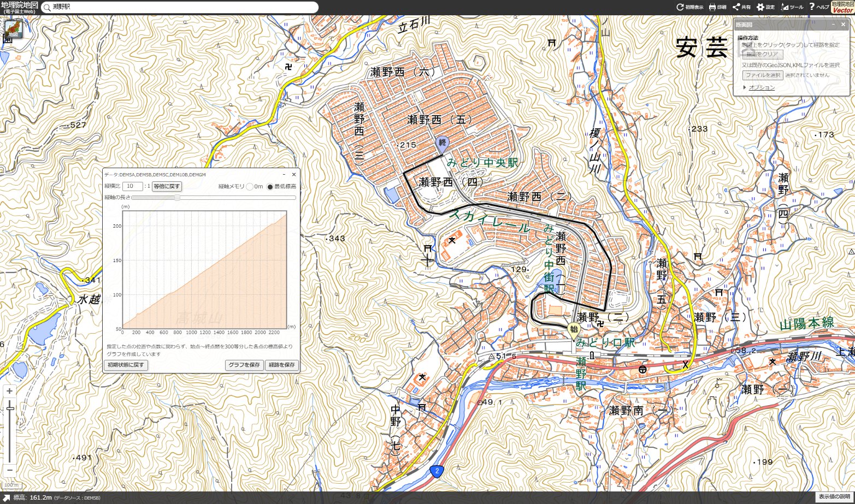Select the 最低標高 radio button
The image size is (855, 504).
269,187
